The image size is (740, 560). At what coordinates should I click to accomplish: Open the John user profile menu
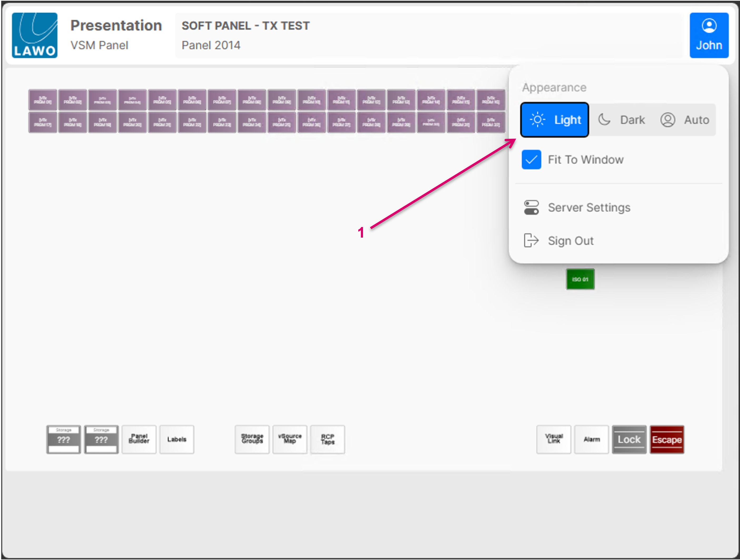click(709, 35)
